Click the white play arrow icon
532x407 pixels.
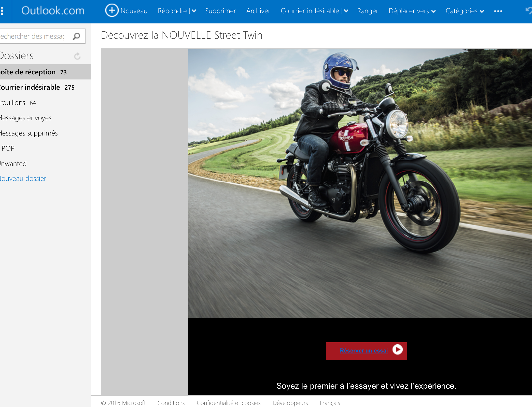tap(397, 349)
